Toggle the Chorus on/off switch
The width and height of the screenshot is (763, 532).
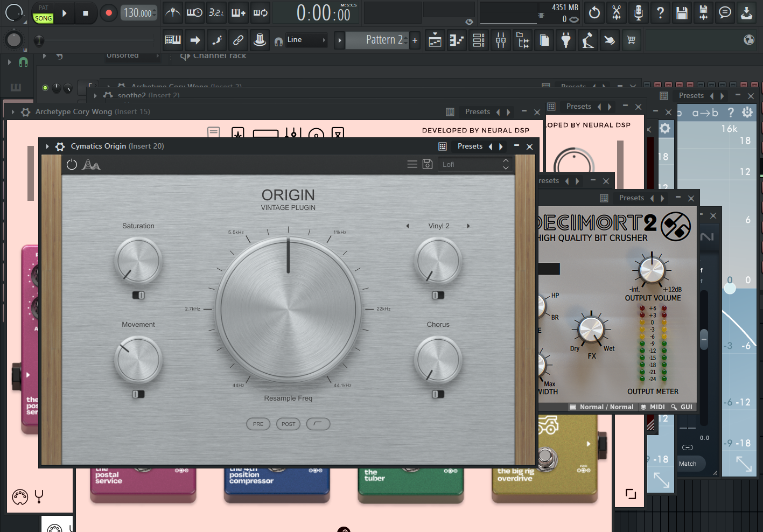pos(438,394)
